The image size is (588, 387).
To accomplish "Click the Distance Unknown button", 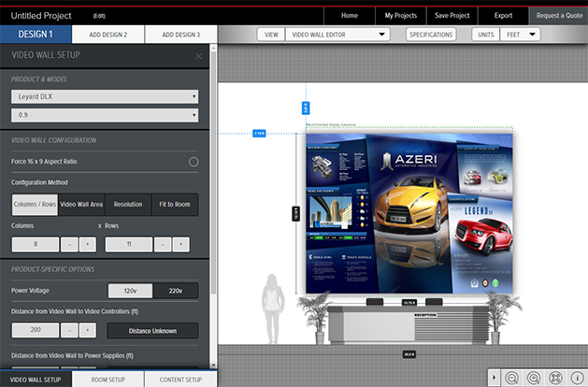I will (152, 331).
